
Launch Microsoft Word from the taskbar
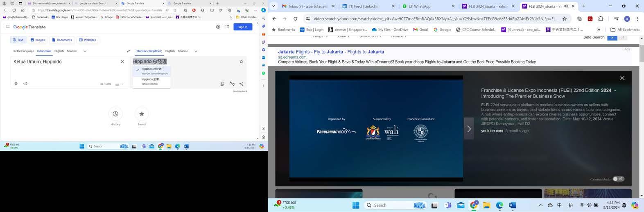[512, 205]
